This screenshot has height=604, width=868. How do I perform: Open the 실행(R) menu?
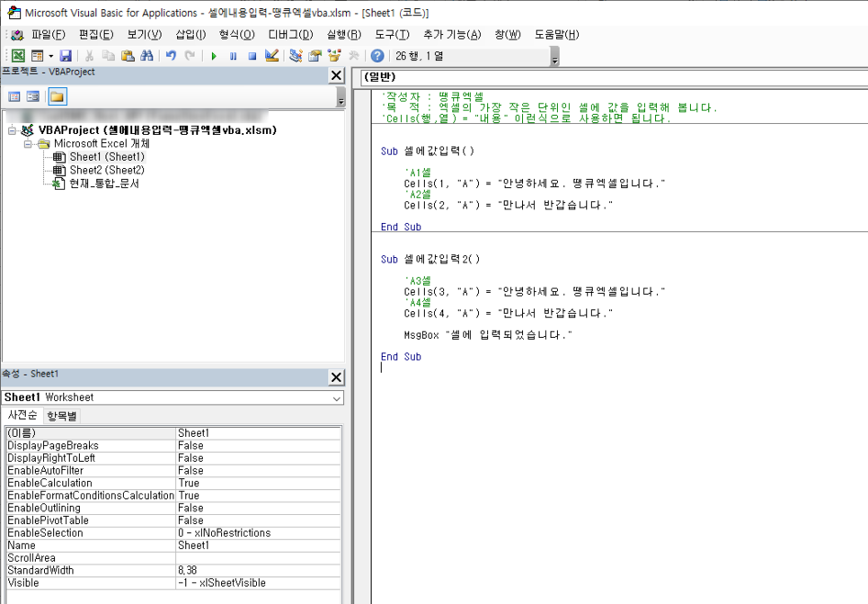pos(344,35)
